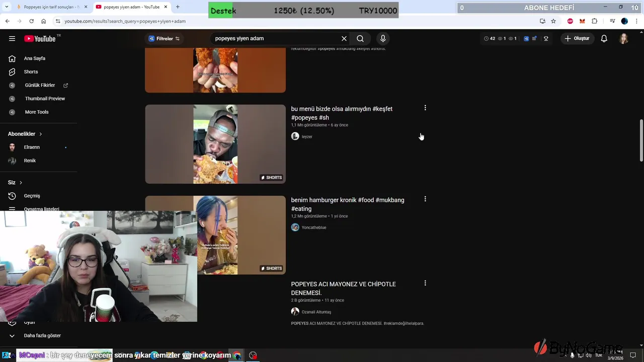Screen dimensions: 644x362
Task: Install app via the address bar install icon
Action: [x=542, y=21]
